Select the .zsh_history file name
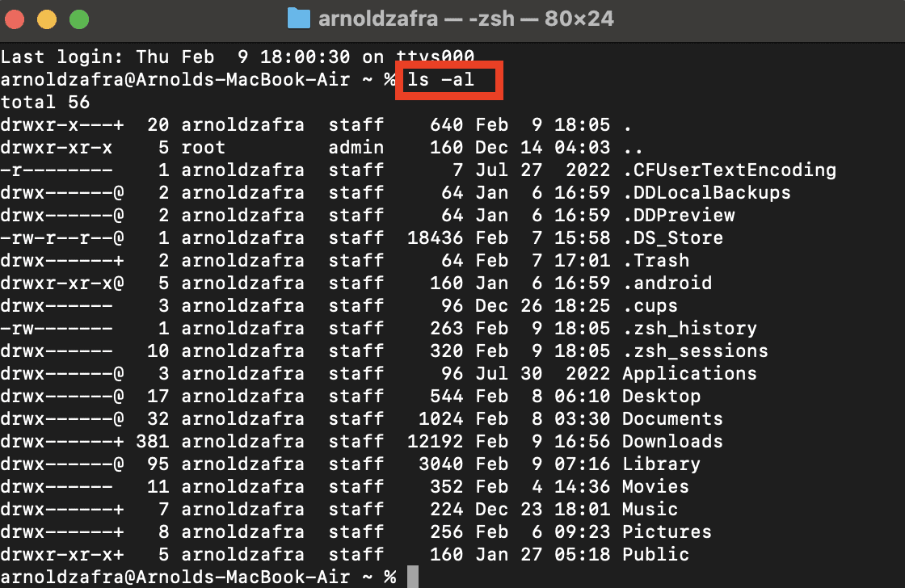Image resolution: width=905 pixels, height=588 pixels. pos(688,329)
